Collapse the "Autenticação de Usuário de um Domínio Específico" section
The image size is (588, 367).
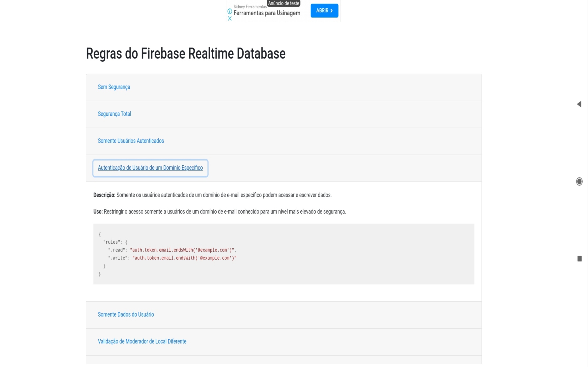[150, 168]
